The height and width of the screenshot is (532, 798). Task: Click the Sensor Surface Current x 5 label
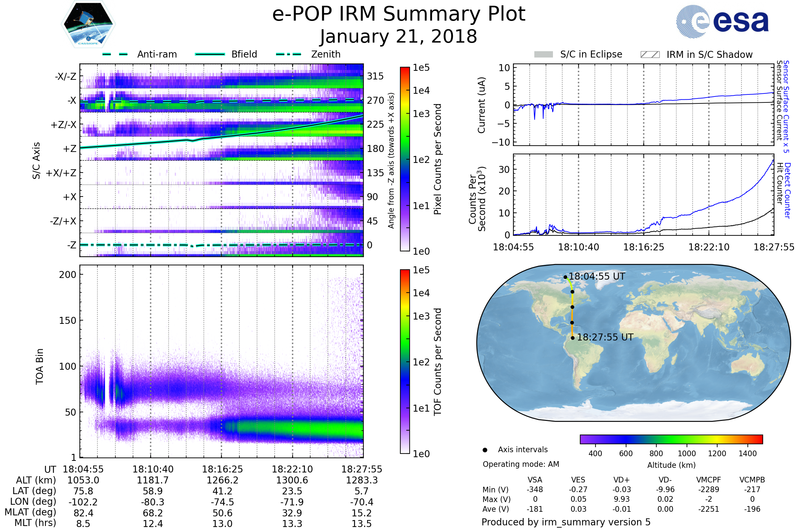point(786,106)
